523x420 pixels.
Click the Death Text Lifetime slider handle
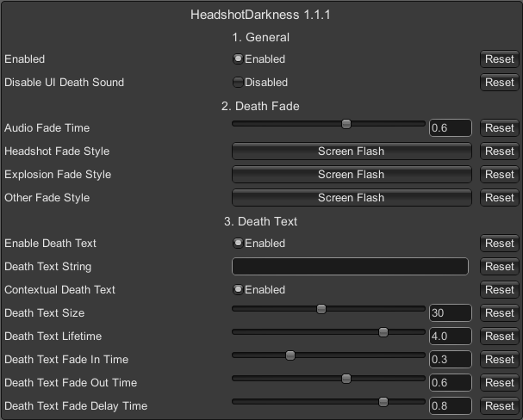(x=383, y=332)
